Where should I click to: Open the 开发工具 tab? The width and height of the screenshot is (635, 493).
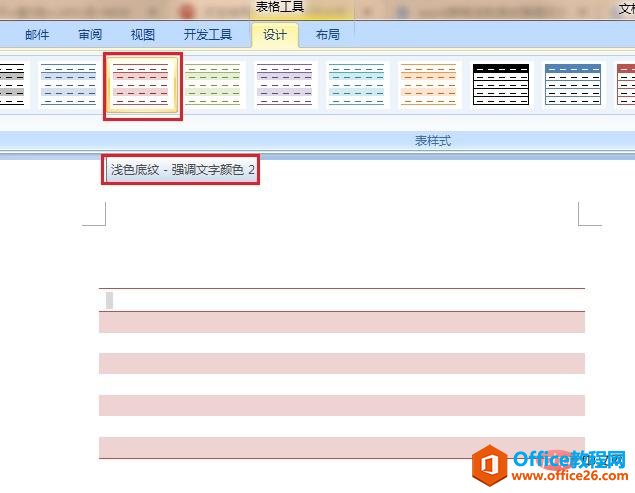point(208,35)
